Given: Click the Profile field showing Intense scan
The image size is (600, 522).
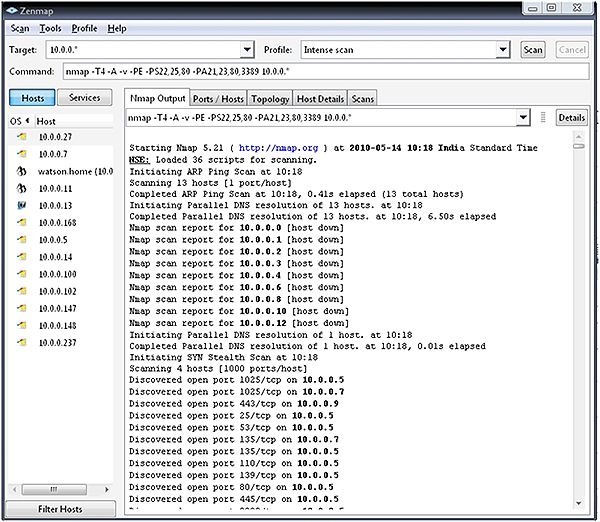Looking at the screenshot, I should tap(399, 50).
